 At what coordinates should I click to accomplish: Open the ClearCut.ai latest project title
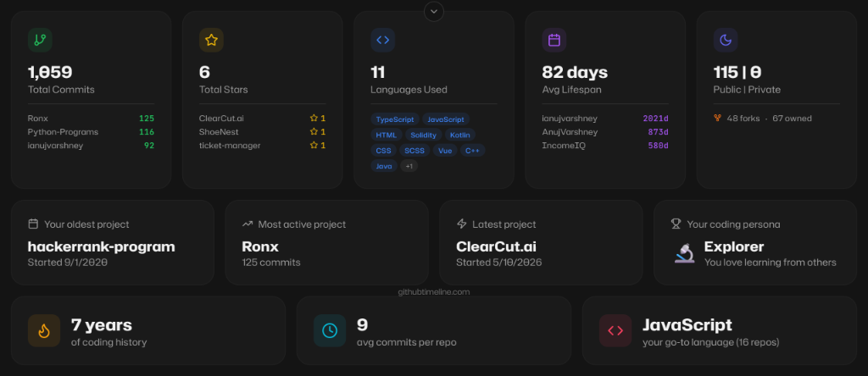496,246
